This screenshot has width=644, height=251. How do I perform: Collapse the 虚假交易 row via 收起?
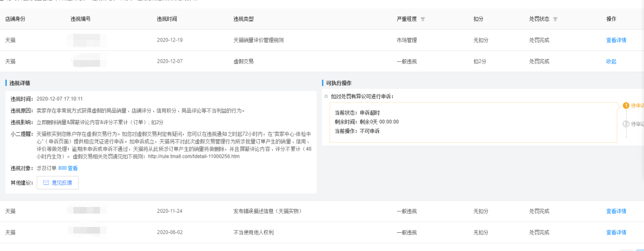point(611,61)
